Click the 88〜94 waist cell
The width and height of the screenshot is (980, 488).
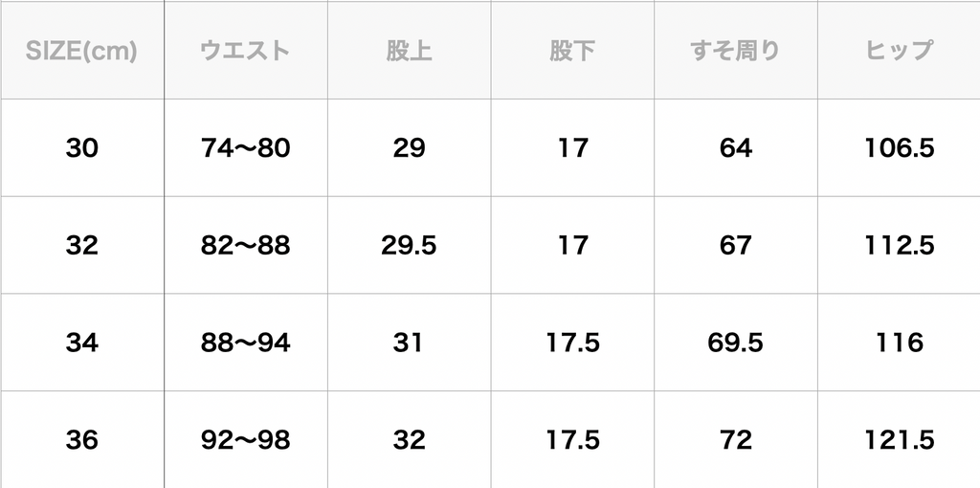245,343
